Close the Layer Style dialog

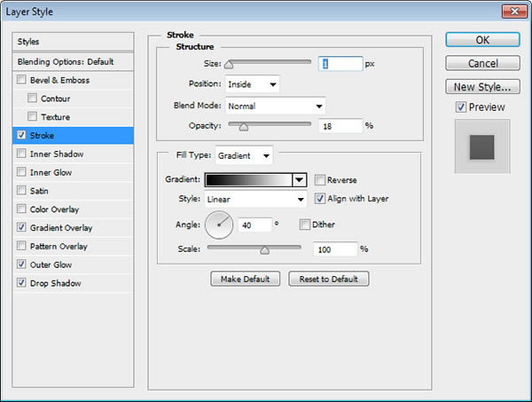pyautogui.click(x=514, y=12)
